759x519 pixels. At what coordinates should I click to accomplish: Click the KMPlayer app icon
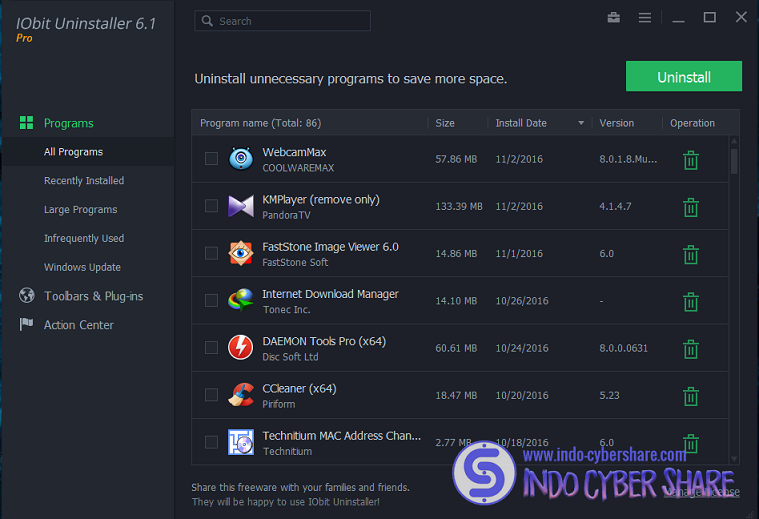tap(241, 206)
